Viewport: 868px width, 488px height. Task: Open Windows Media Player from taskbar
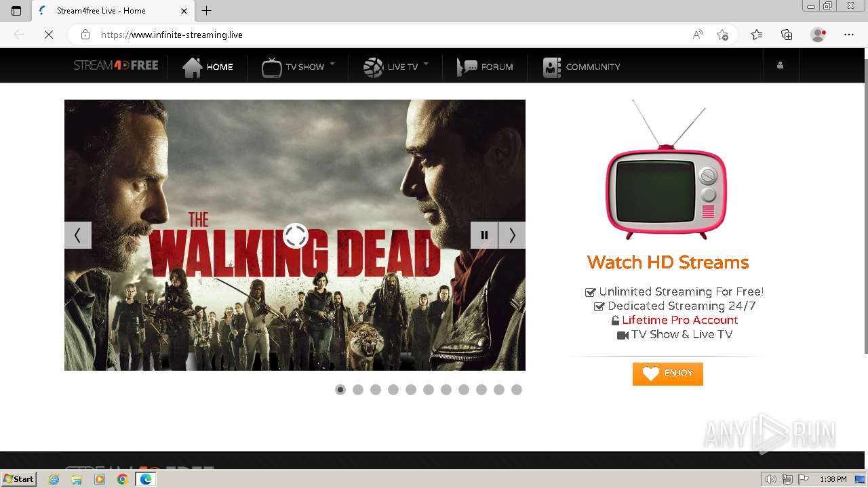click(100, 479)
